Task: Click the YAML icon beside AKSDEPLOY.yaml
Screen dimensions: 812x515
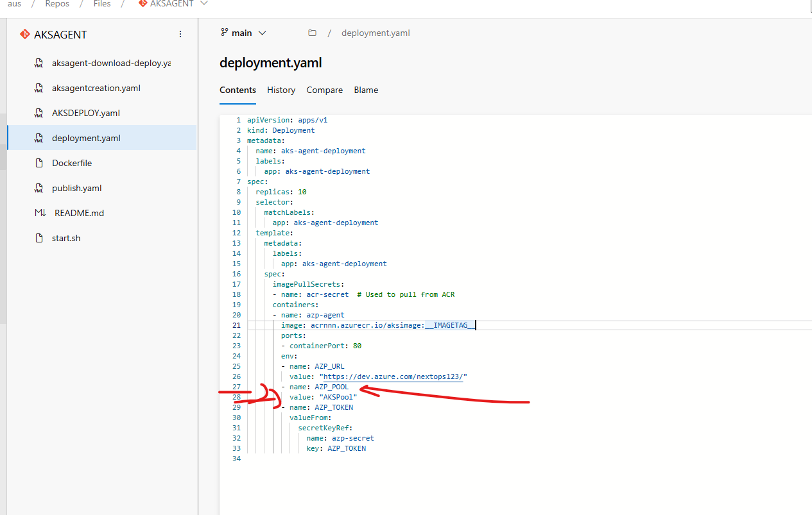Action: [x=39, y=113]
